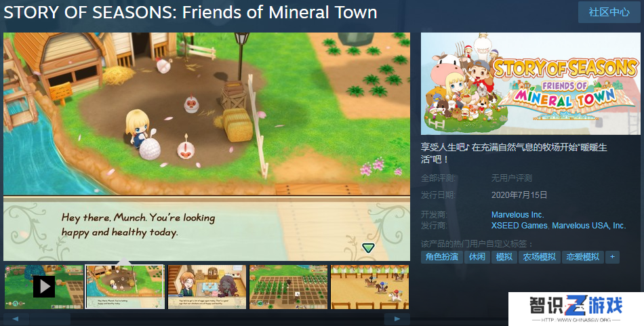Select chicken coop screenshot thumbnail
The width and height of the screenshot is (644, 326).
125,287
